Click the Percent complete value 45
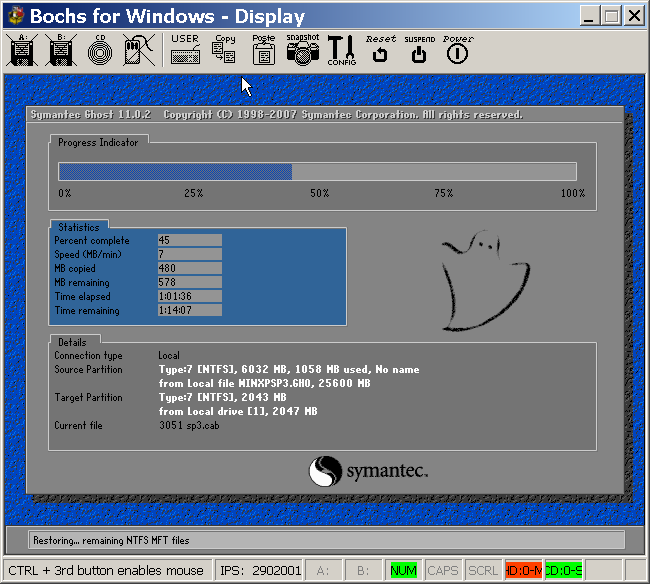This screenshot has height=584, width=650. 189,240
